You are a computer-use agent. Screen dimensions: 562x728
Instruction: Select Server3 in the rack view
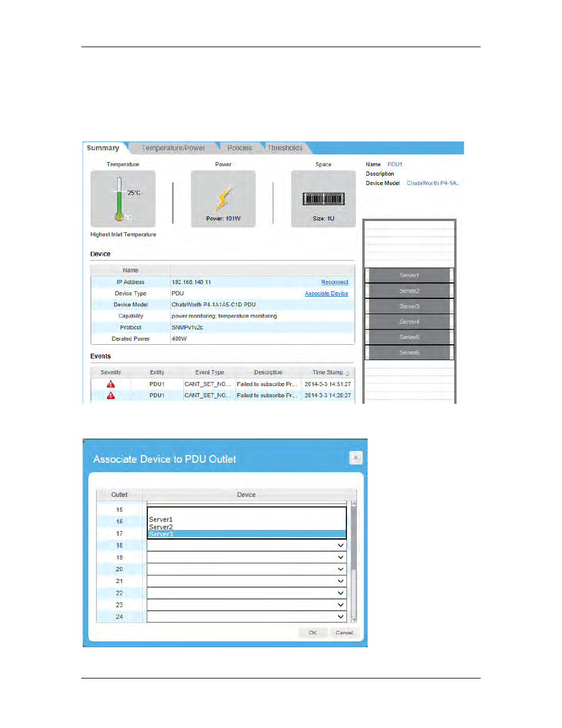click(409, 307)
